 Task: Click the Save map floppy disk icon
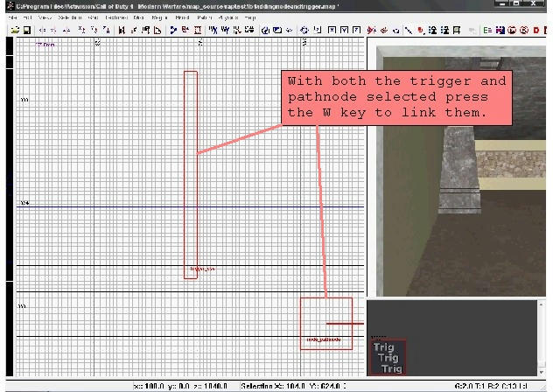pyautogui.click(x=26, y=30)
